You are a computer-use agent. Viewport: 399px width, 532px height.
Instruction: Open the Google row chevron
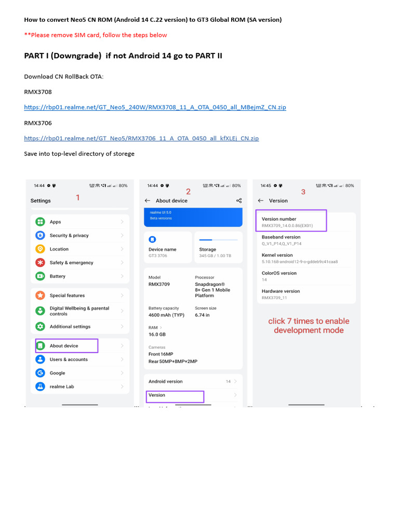[x=122, y=373]
